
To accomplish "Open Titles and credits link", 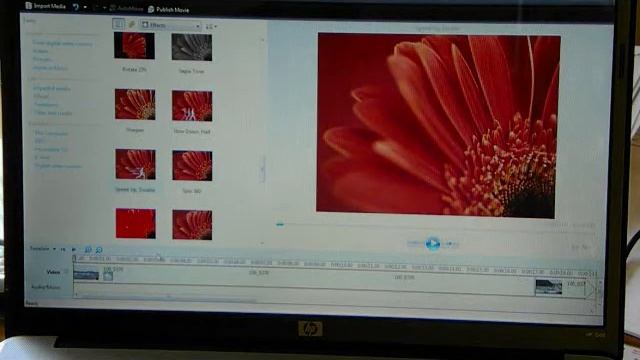I will (x=53, y=113).
